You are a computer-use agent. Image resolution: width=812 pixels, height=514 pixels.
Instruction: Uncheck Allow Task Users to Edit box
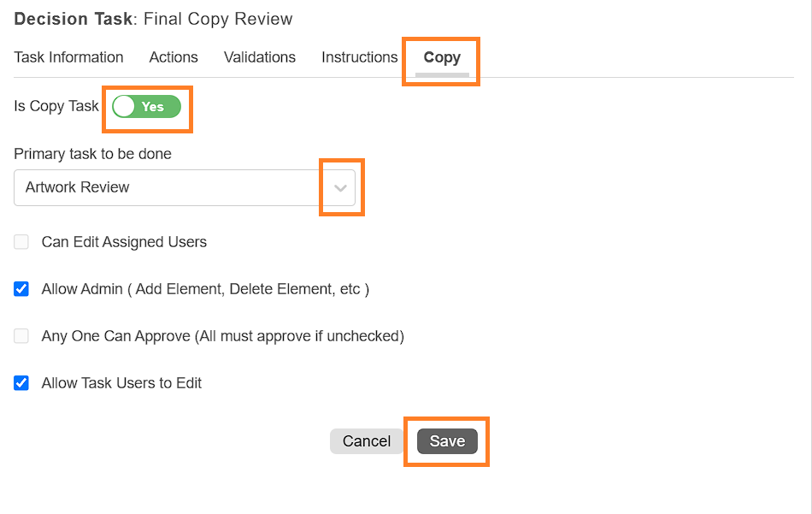click(21, 383)
